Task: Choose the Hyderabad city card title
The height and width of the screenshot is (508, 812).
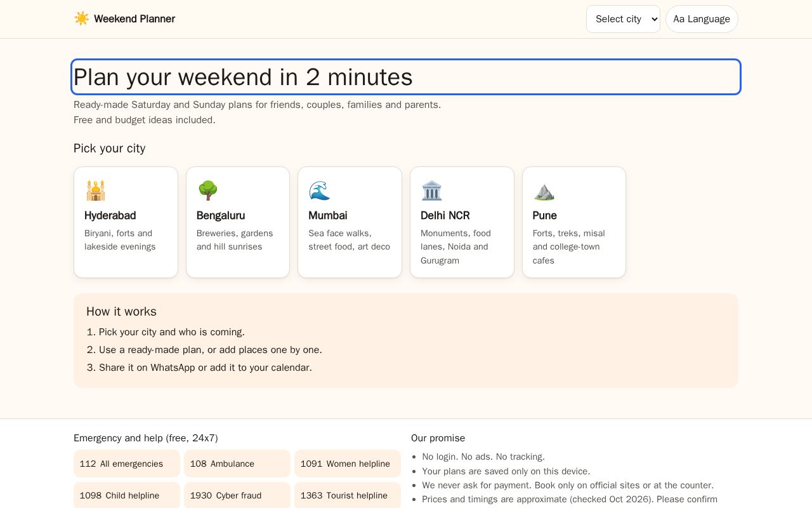Action: pyautogui.click(x=110, y=216)
